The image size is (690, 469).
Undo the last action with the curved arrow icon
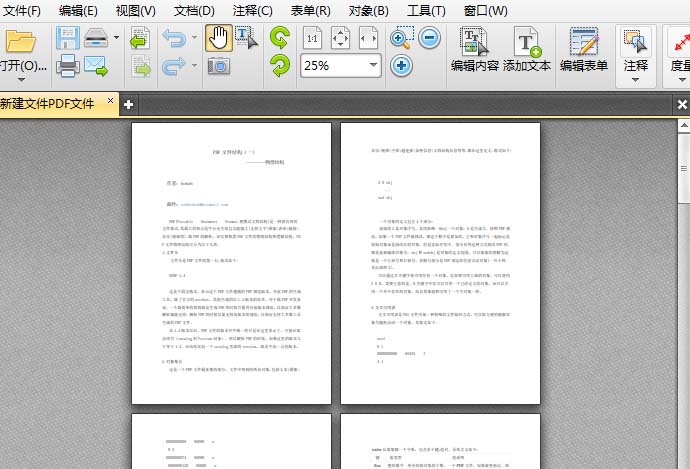point(174,38)
